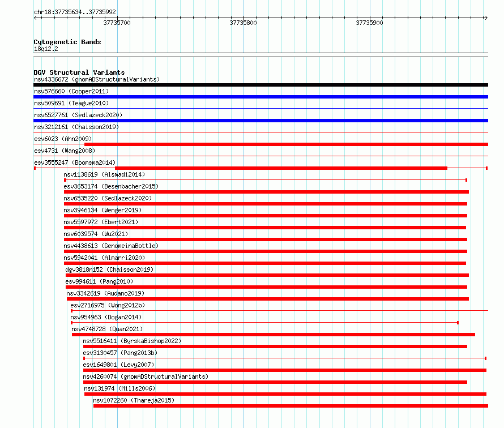Open variant esv994611 (Pang2010)
The height and width of the screenshot is (428, 504).
pos(99,281)
